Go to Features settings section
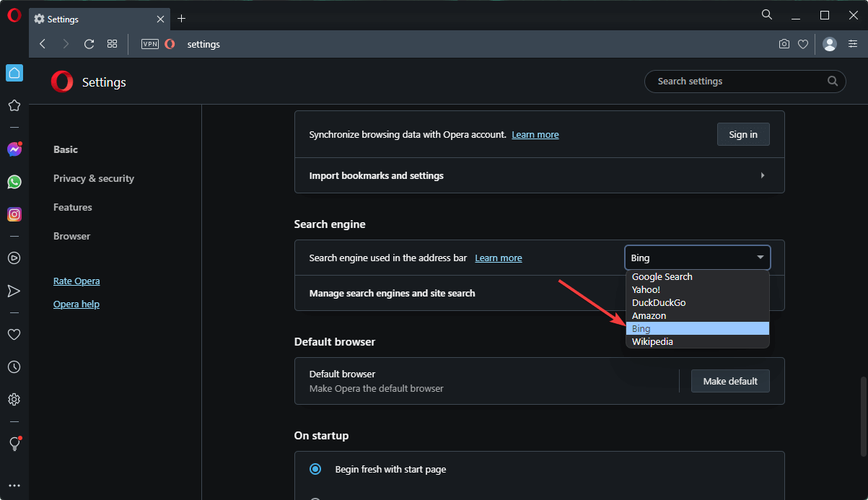Image resolution: width=868 pixels, height=500 pixels. [73, 207]
